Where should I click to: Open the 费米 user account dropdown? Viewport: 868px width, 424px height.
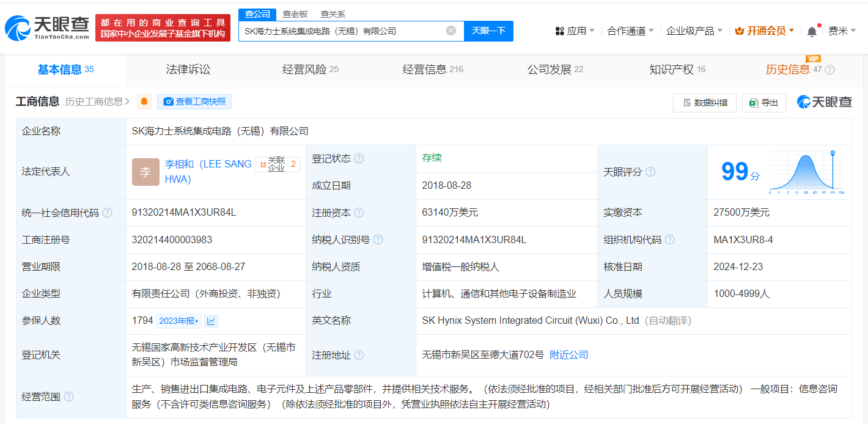tap(842, 31)
